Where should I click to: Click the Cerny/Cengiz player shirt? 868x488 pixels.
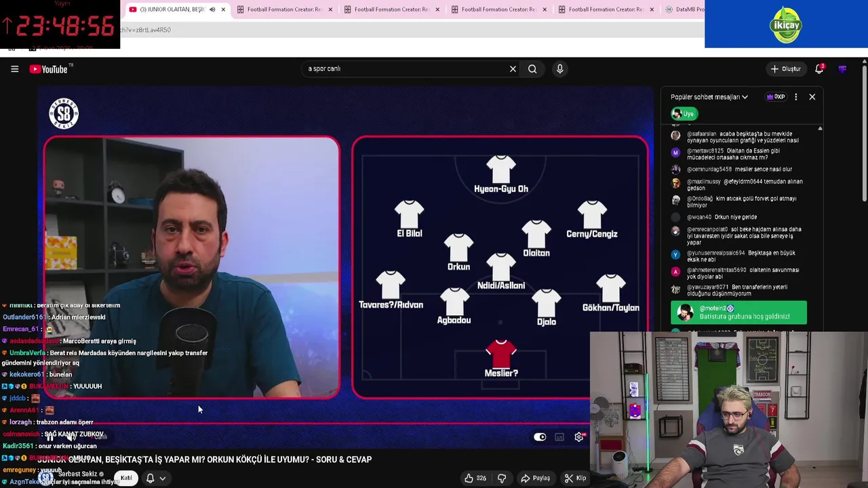coord(592,214)
